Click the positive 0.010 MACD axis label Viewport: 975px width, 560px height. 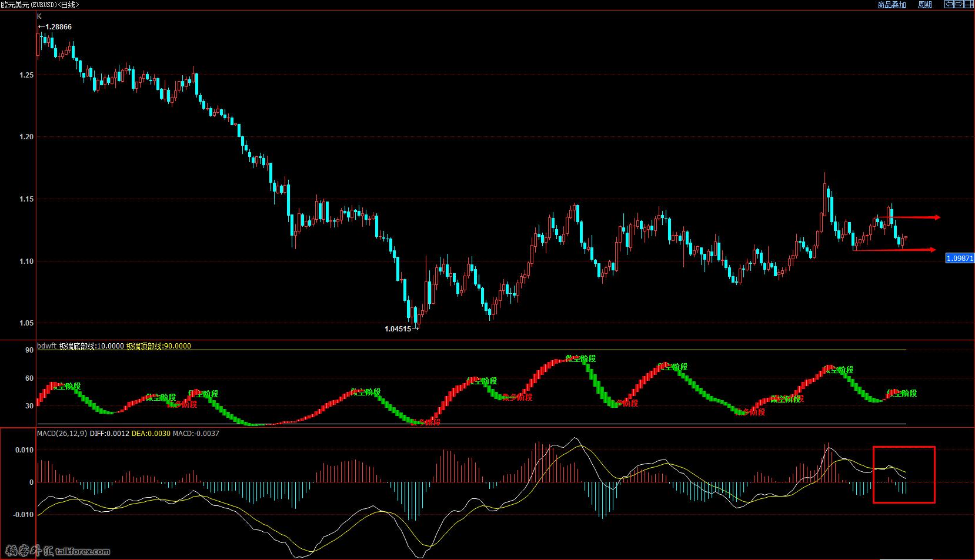[24, 451]
